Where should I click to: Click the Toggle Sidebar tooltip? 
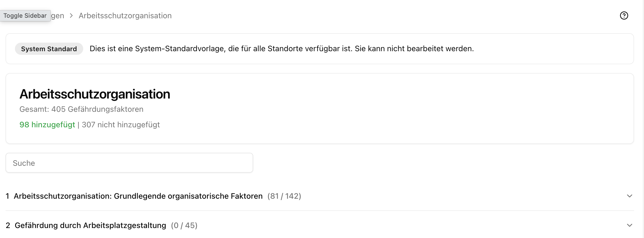point(25,15)
